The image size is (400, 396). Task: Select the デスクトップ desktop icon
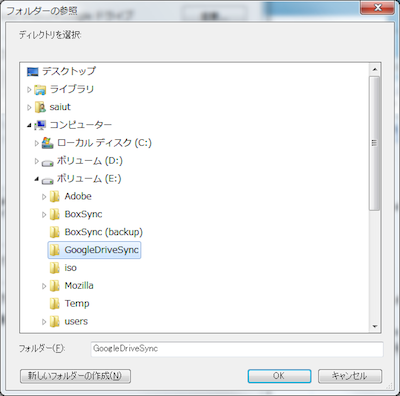coord(33,71)
